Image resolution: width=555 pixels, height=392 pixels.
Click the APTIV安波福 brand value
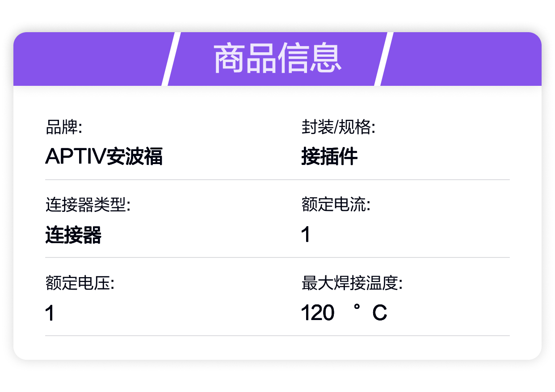click(x=104, y=156)
